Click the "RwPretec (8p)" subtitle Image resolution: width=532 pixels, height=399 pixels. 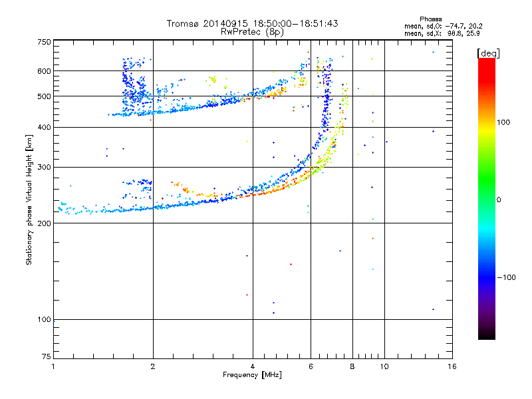pyautogui.click(x=252, y=32)
